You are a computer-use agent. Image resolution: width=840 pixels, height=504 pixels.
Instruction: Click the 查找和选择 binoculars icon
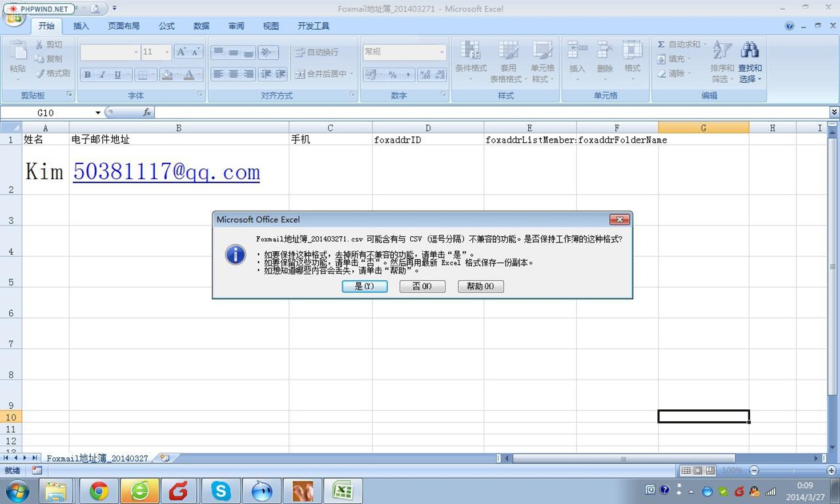click(x=749, y=50)
